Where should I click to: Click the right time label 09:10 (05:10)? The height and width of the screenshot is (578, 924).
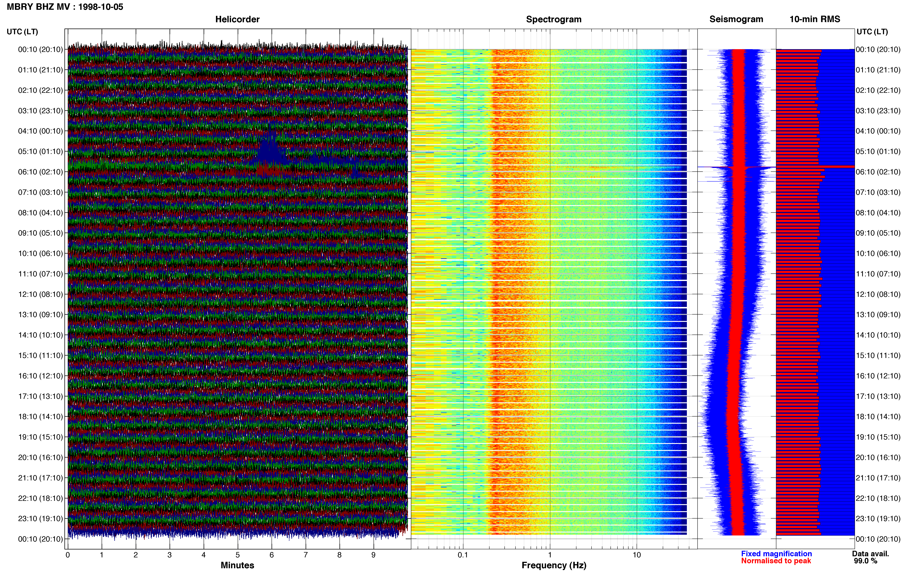tap(878, 233)
